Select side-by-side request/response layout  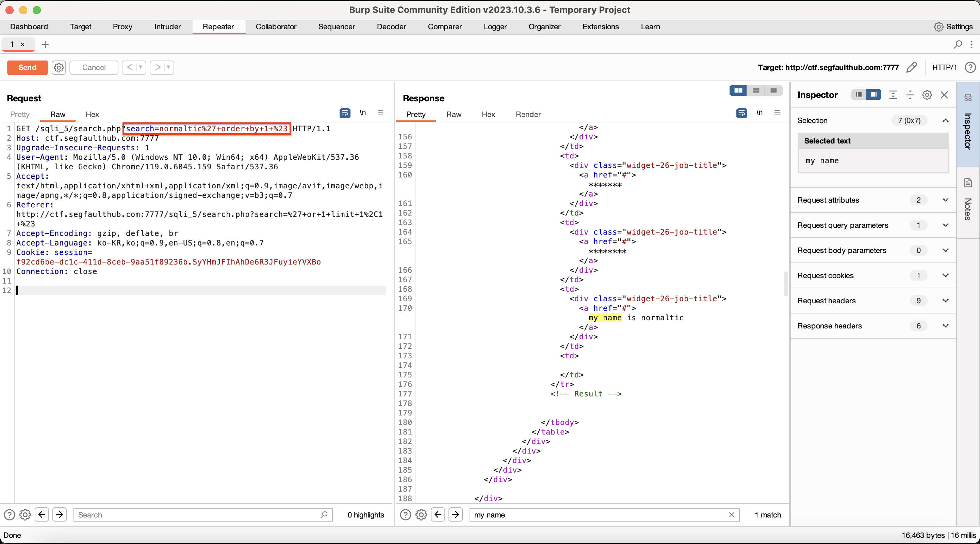pos(738,90)
